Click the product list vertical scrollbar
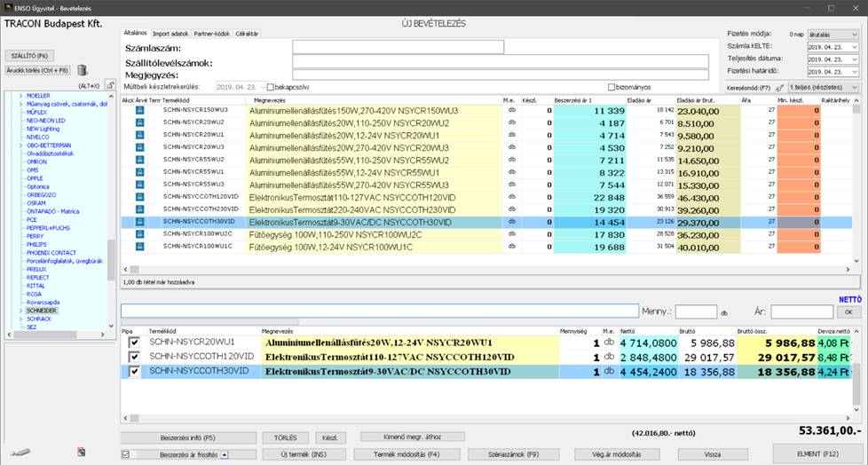 [x=856, y=177]
